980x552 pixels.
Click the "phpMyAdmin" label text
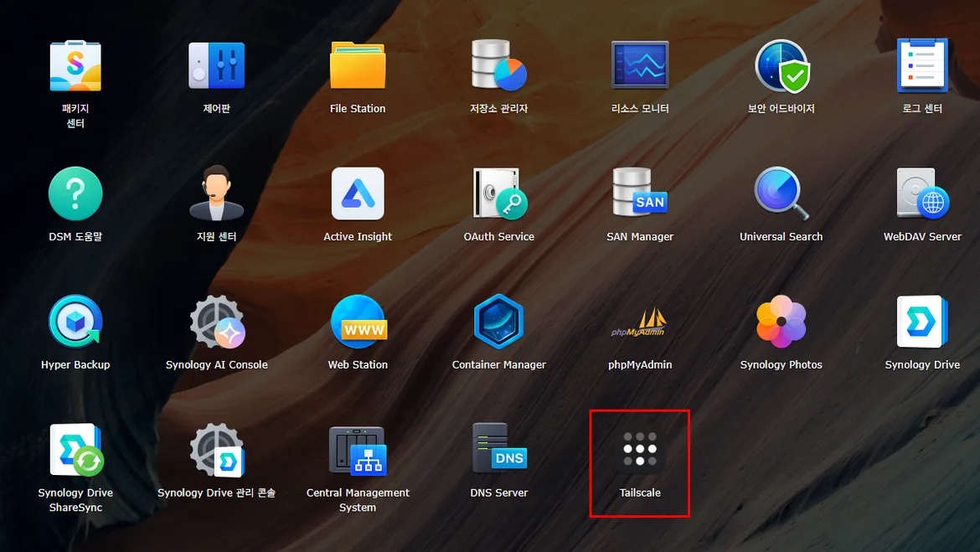click(640, 365)
